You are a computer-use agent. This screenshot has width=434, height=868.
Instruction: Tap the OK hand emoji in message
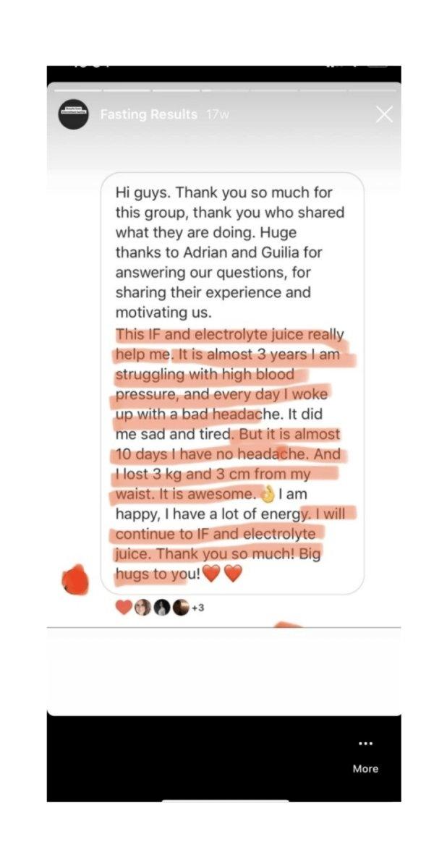coord(268,495)
